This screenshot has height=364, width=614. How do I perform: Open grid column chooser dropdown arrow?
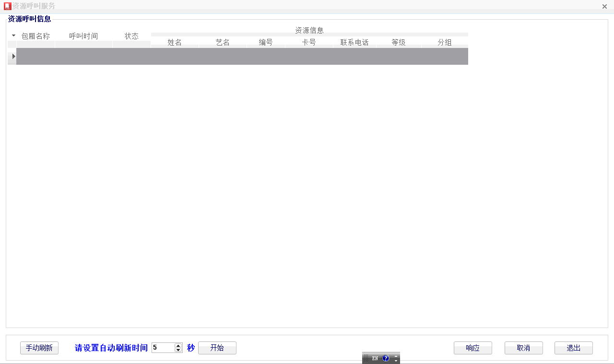[13, 35]
